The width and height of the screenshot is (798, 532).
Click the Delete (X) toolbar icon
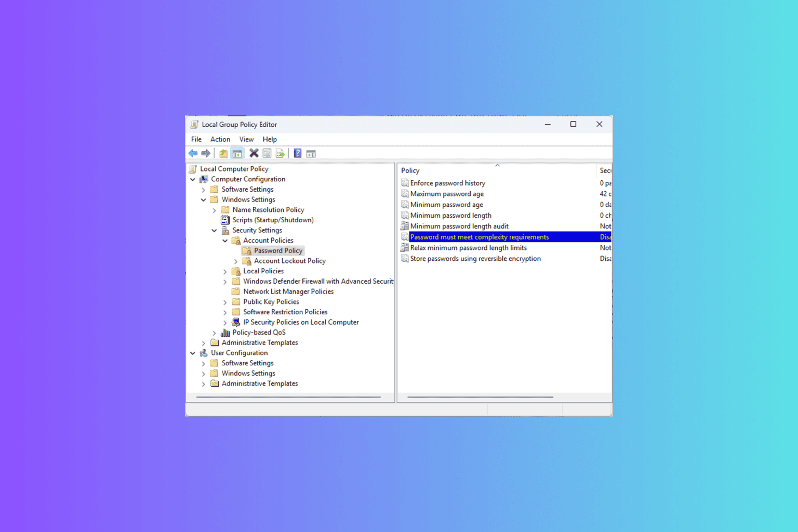tap(254, 153)
